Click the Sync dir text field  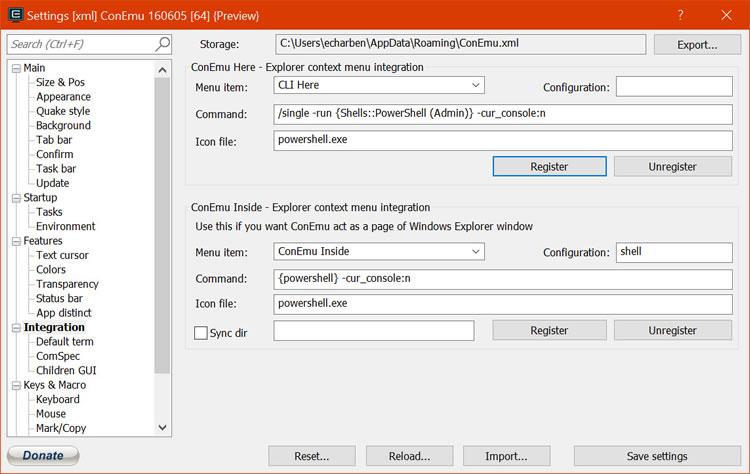tap(374, 331)
